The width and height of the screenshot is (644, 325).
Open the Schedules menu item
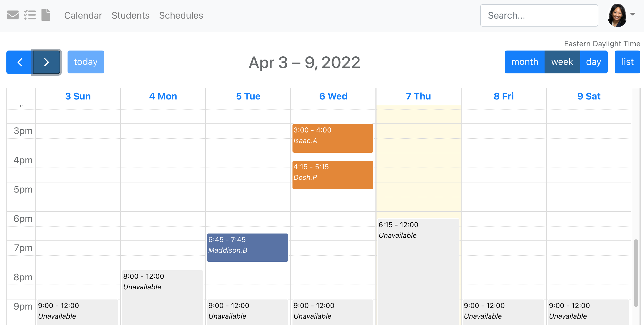[x=181, y=15]
